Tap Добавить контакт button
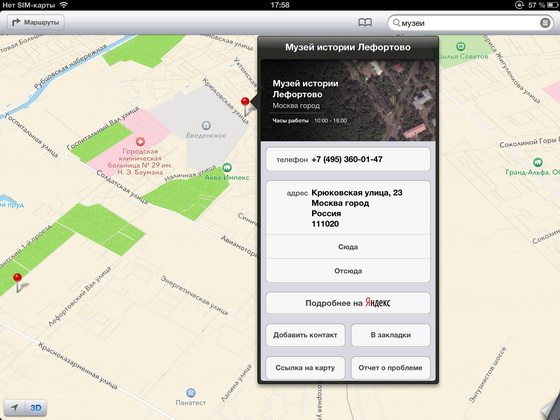 [x=305, y=335]
